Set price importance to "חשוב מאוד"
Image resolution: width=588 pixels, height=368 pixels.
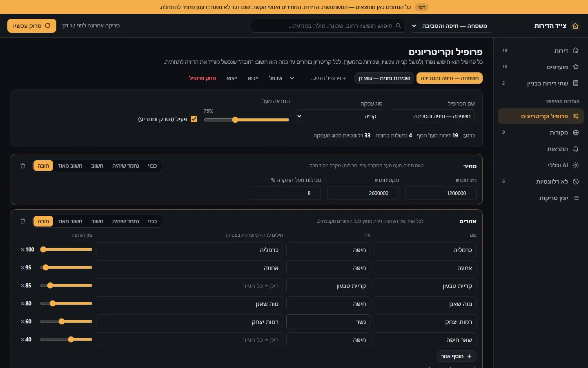[70, 166]
